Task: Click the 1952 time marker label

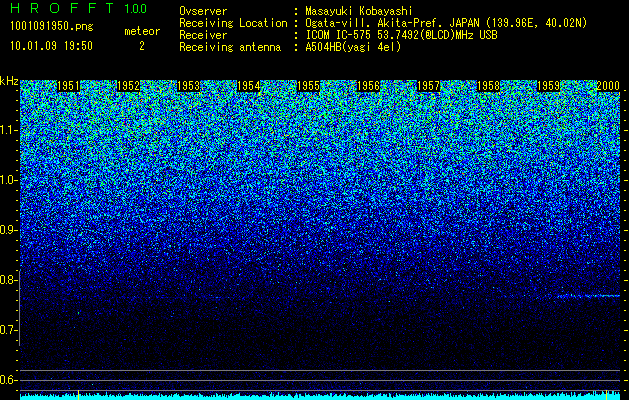Action: click(x=128, y=86)
